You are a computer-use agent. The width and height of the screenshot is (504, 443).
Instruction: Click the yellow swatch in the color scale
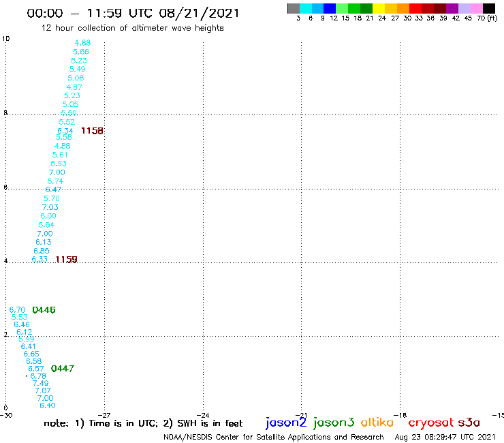click(379, 8)
